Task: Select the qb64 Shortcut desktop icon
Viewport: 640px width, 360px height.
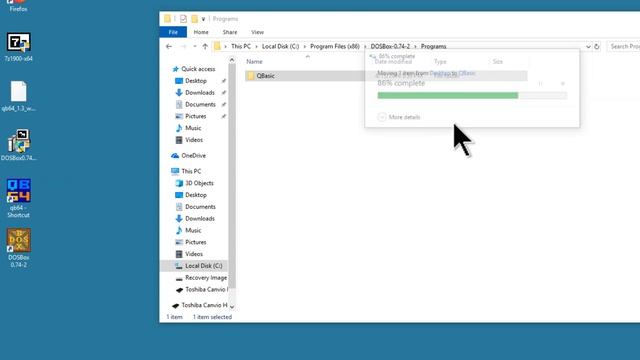Action: coord(18,199)
